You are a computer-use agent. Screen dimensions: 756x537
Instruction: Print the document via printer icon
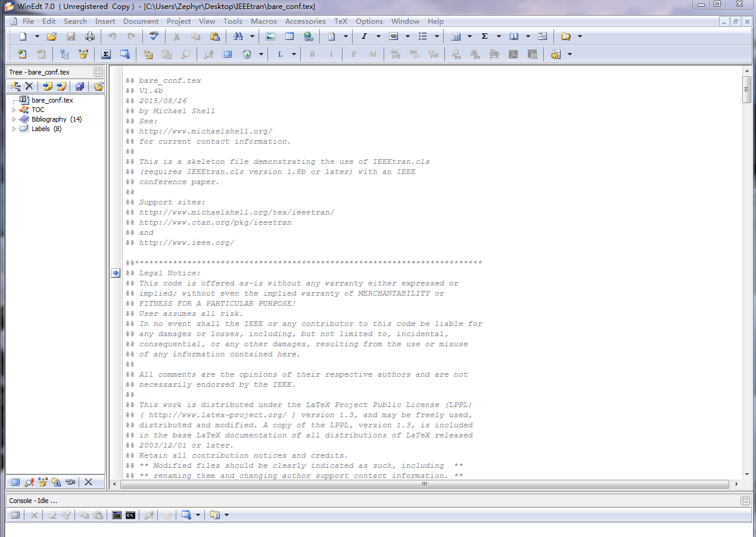click(89, 36)
